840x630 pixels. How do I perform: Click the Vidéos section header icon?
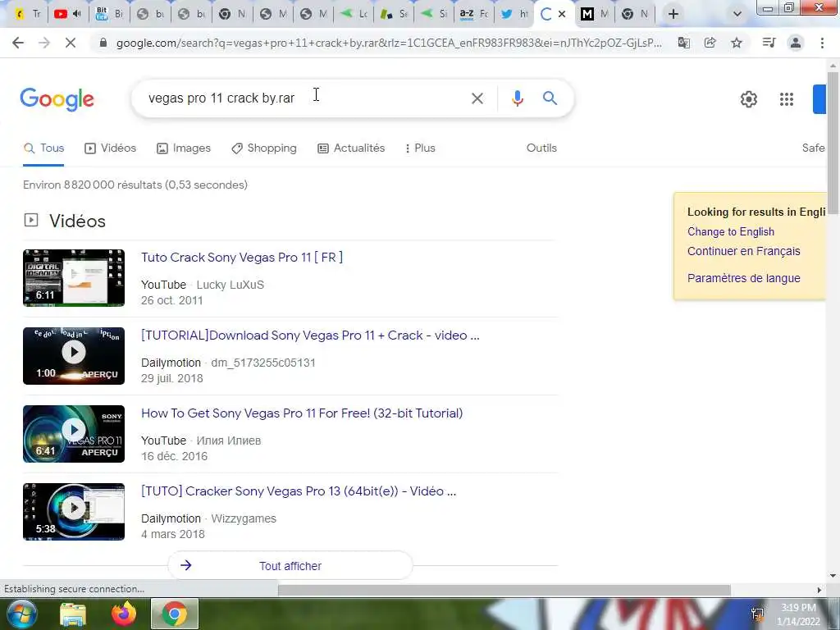31,220
